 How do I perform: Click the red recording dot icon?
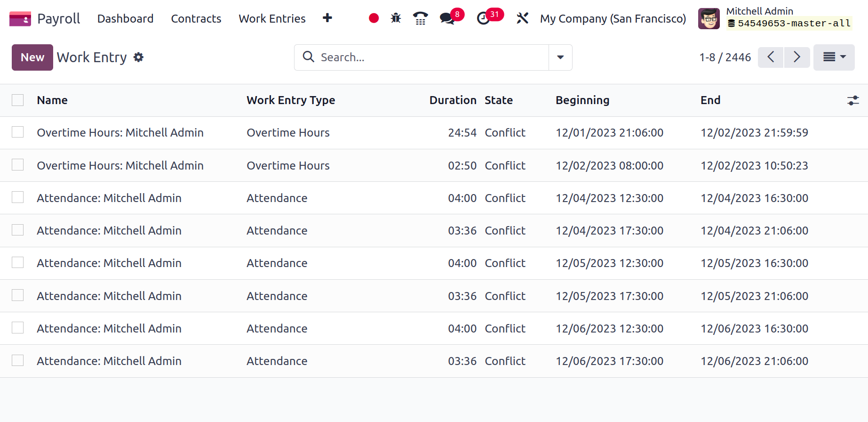click(374, 18)
